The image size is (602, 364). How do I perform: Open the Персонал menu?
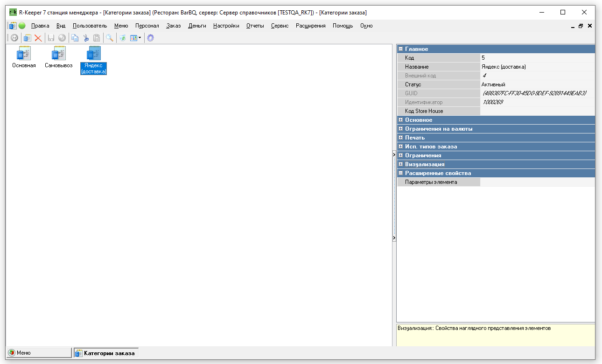pyautogui.click(x=147, y=26)
